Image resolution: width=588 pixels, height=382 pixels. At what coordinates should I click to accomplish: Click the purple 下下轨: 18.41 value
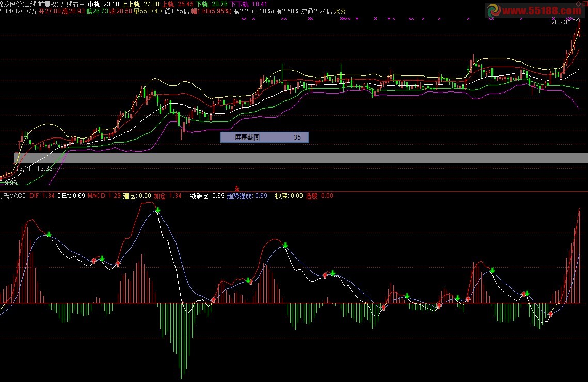tap(249, 4)
